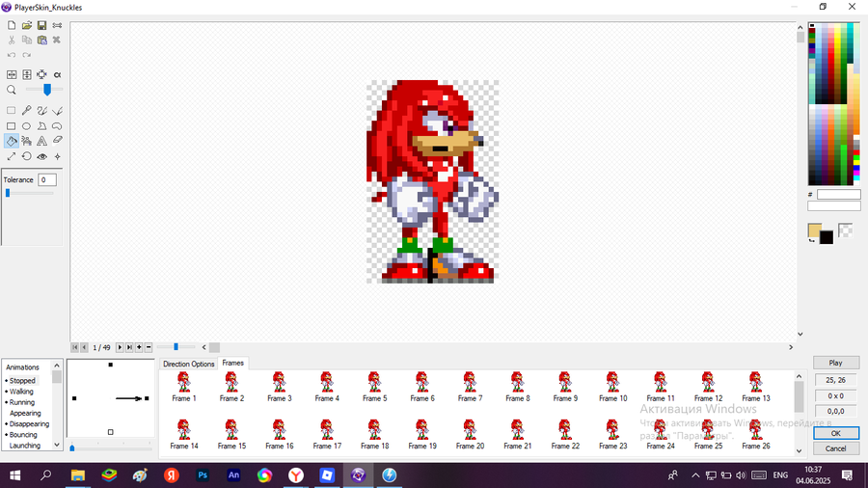This screenshot has width=868, height=488.
Task: Enable the empty down direction square
Action: point(111,432)
